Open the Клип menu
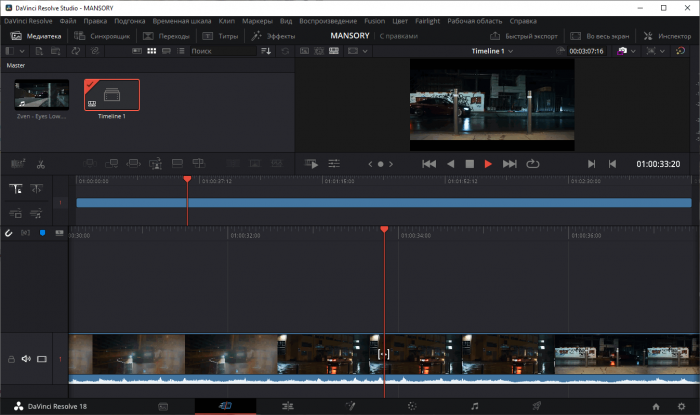The height and width of the screenshot is (415, 700). point(226,21)
